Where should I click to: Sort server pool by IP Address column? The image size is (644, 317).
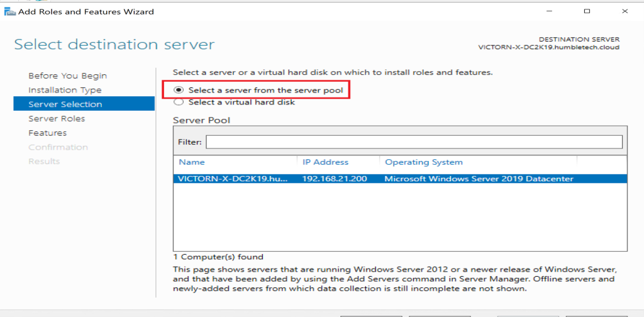click(x=325, y=162)
